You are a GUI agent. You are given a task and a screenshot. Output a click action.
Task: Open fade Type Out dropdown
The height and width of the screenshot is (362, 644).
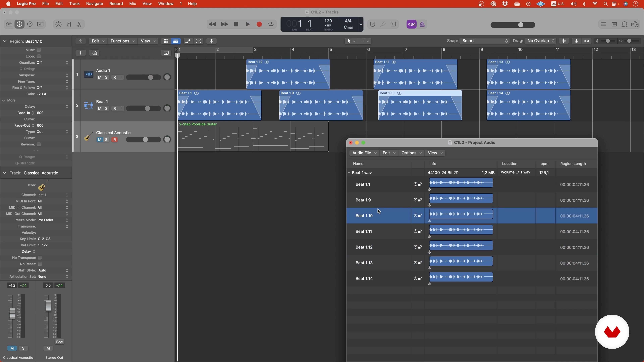tap(52, 132)
